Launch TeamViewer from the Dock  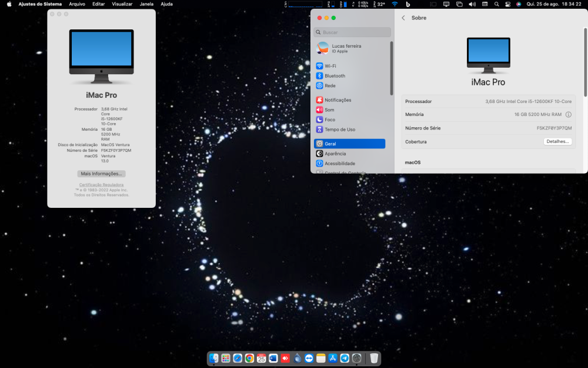click(x=309, y=358)
